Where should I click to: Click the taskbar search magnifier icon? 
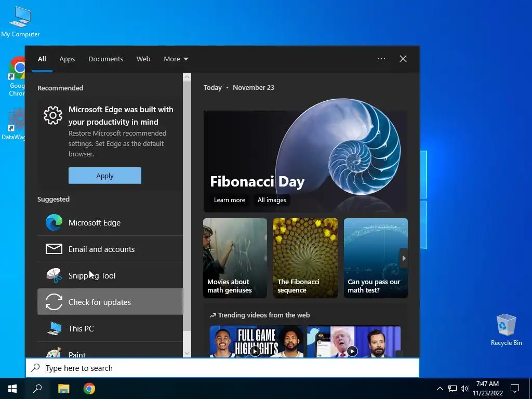[37, 389]
